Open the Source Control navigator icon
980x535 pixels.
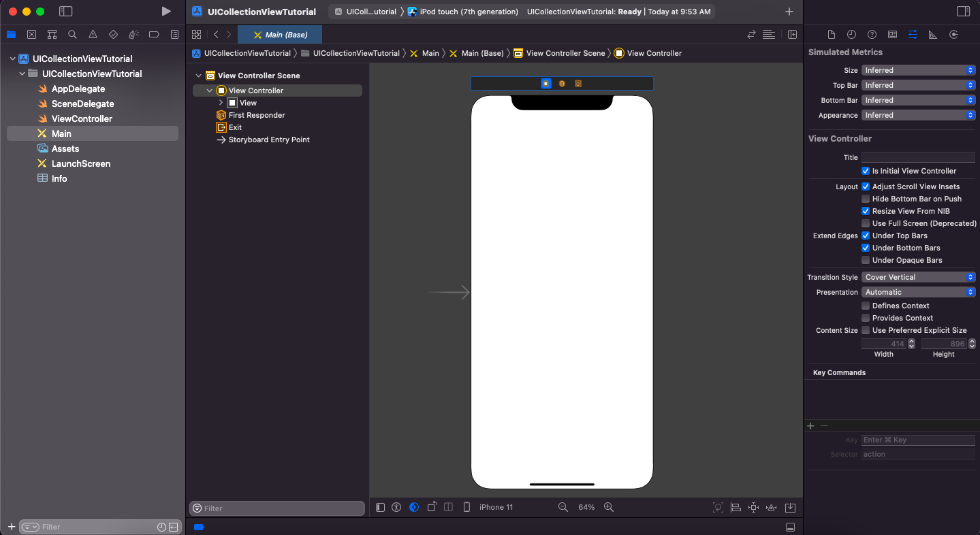tap(31, 35)
